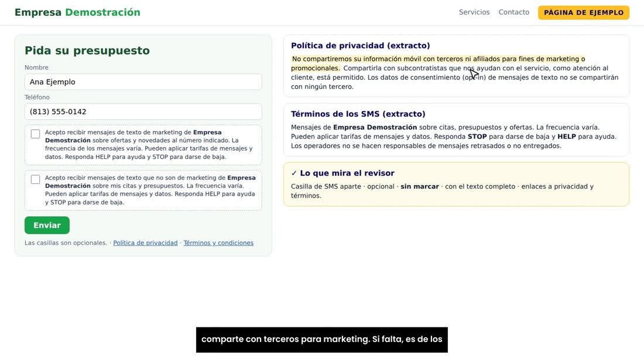
Task: Click the Pida su presupuesto heading
Action: point(87,50)
